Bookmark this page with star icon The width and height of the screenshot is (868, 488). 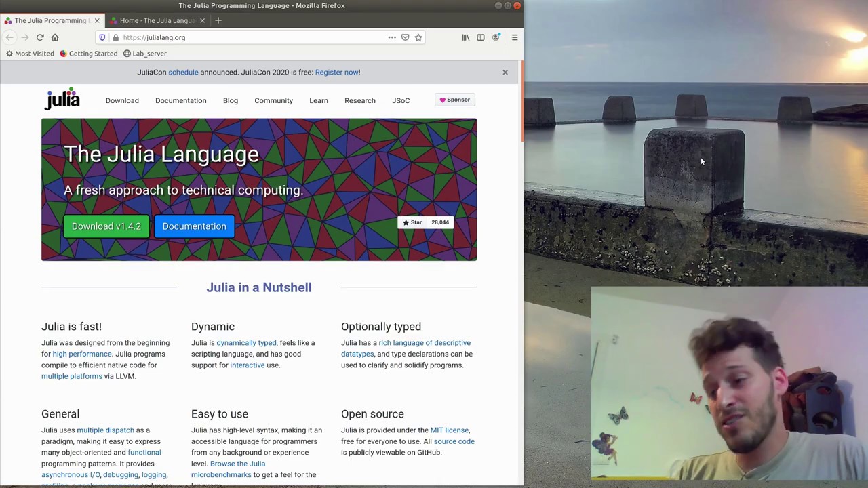pos(418,37)
